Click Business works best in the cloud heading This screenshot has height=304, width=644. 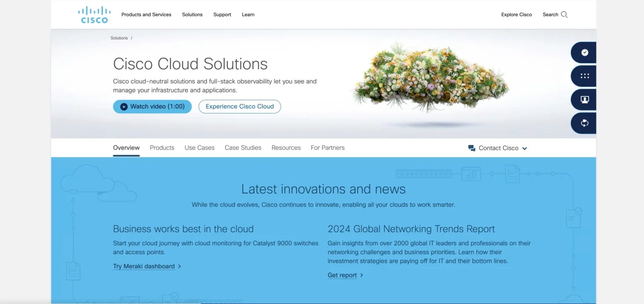183,229
